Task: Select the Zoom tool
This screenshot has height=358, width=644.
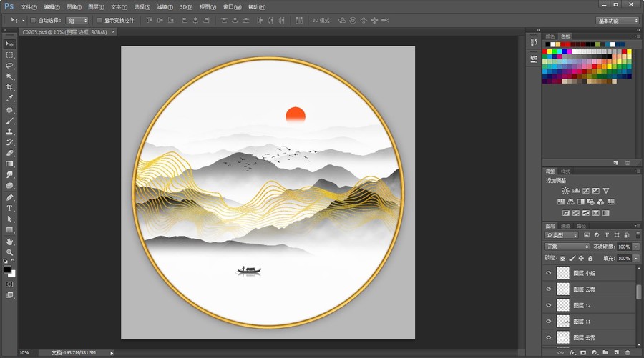Action: click(9, 252)
